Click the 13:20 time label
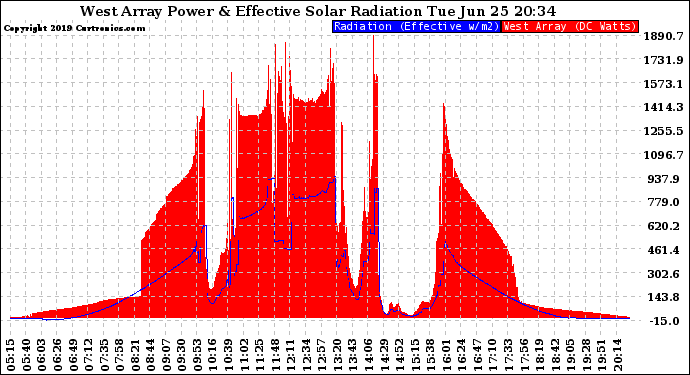 (x=338, y=355)
